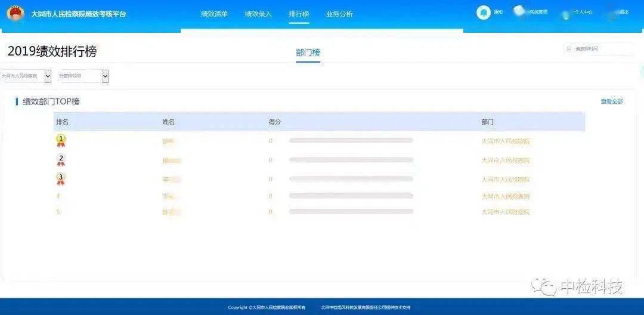Click the 绩效部门TOP榜 section title

pos(51,102)
